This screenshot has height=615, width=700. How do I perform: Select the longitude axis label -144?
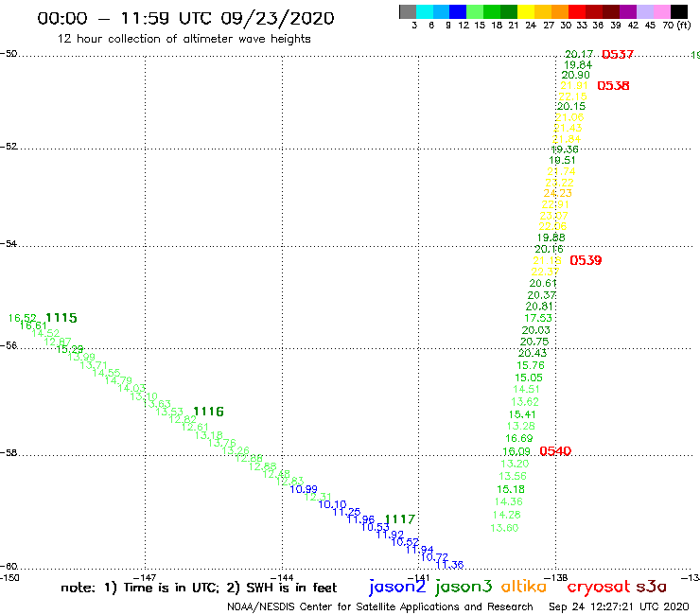[282, 578]
